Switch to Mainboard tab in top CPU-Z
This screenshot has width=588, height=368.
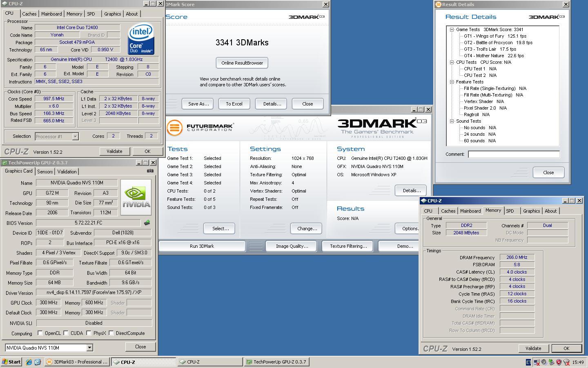point(51,14)
